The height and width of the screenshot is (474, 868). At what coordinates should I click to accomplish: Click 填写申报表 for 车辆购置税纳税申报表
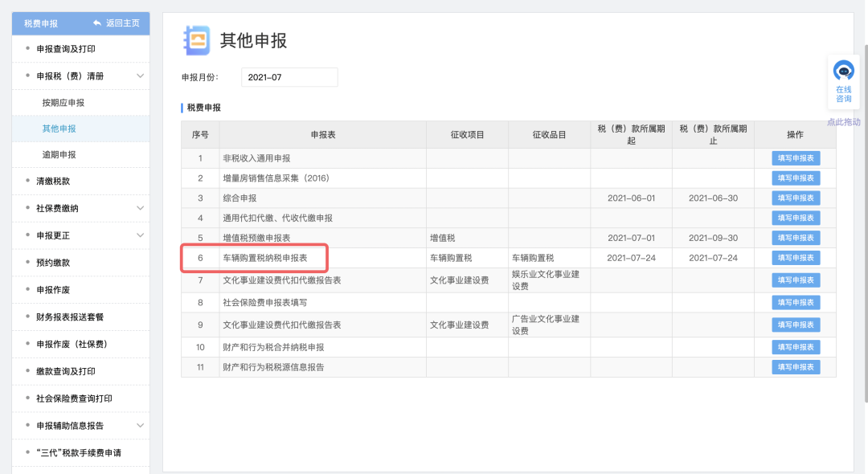[796, 258]
